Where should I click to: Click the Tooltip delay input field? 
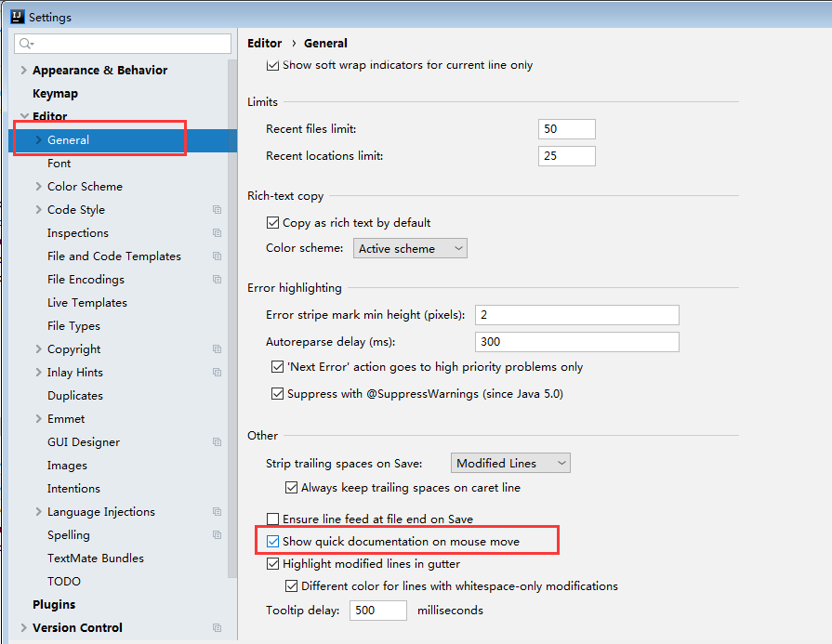378,611
